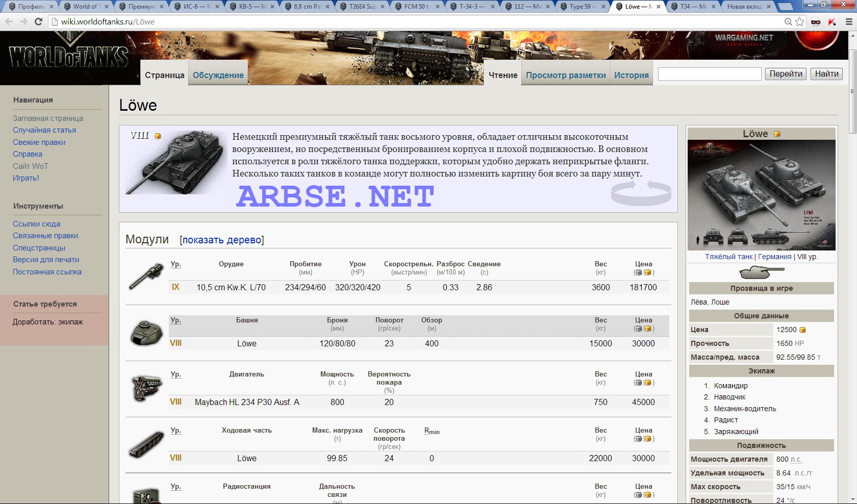The width and height of the screenshot is (857, 504).
Task: Click the mask extension icon in toolbar
Action: pyautogui.click(x=816, y=21)
